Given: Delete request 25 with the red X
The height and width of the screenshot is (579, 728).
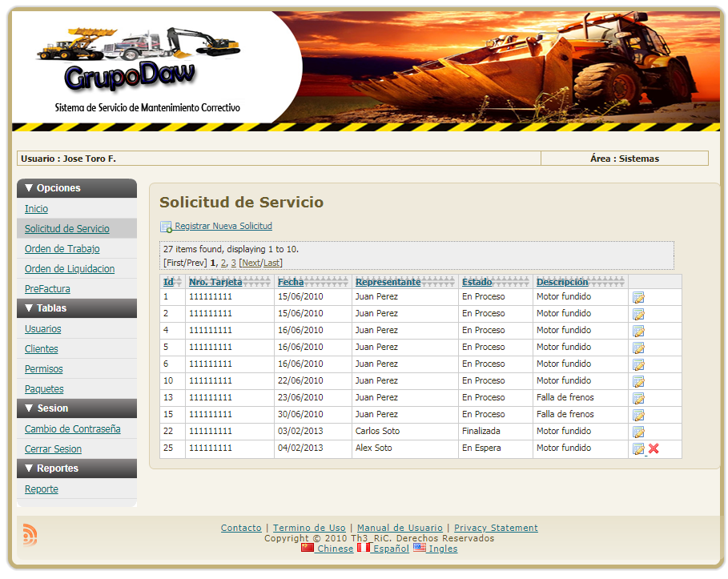Looking at the screenshot, I should coord(654,448).
